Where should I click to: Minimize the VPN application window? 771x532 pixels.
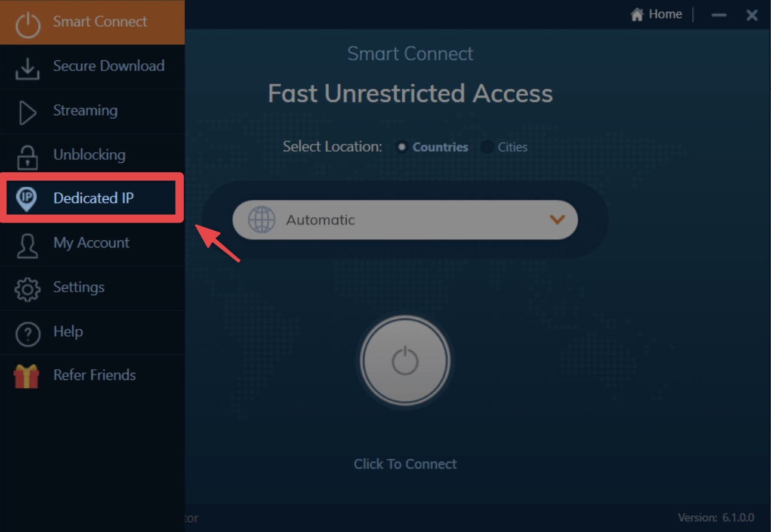click(719, 16)
